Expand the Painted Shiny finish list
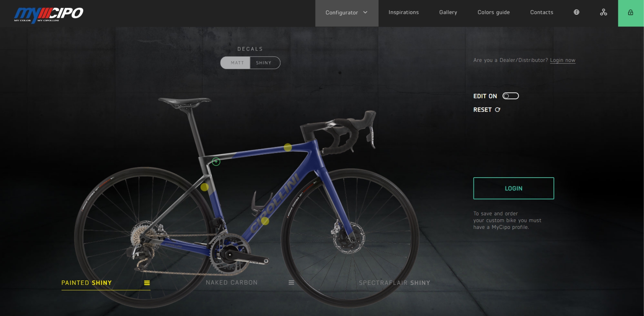The height and width of the screenshot is (316, 644). point(87,283)
